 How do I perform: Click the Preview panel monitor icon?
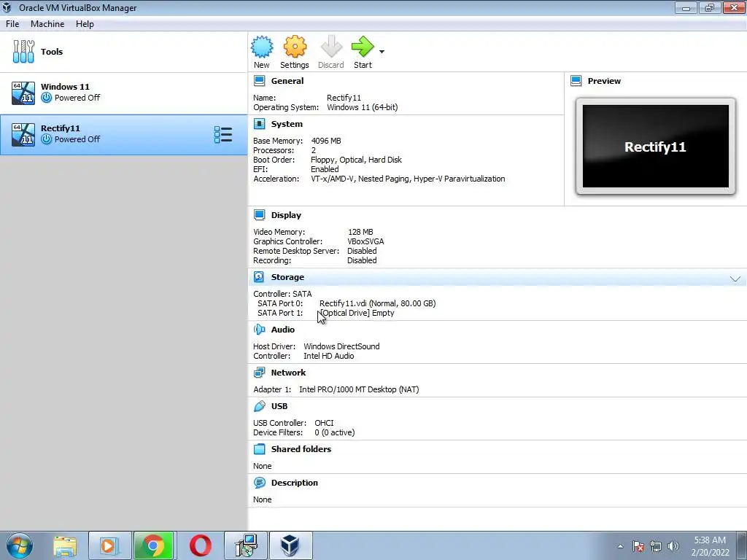point(576,80)
